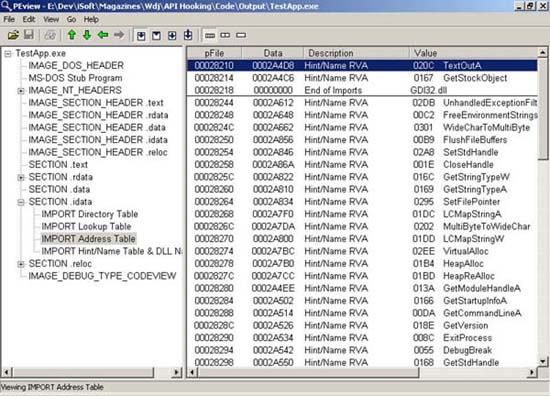
Task: Click the data pane horizontal scroll-right arrow
Action: [x=532, y=372]
